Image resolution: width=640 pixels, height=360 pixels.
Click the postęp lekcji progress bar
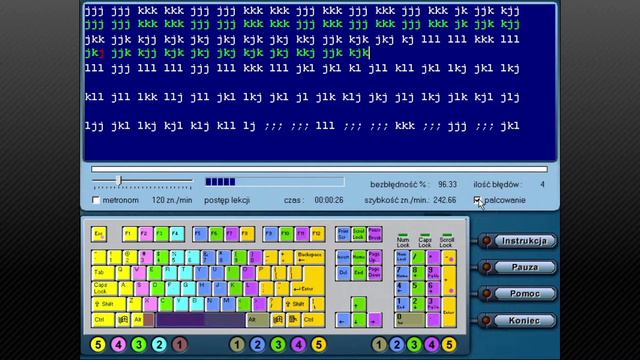(274, 182)
